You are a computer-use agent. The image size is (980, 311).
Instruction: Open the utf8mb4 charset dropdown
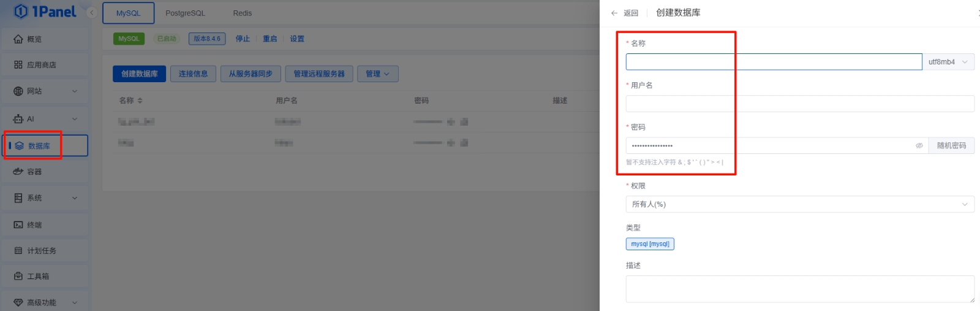pyautogui.click(x=948, y=62)
